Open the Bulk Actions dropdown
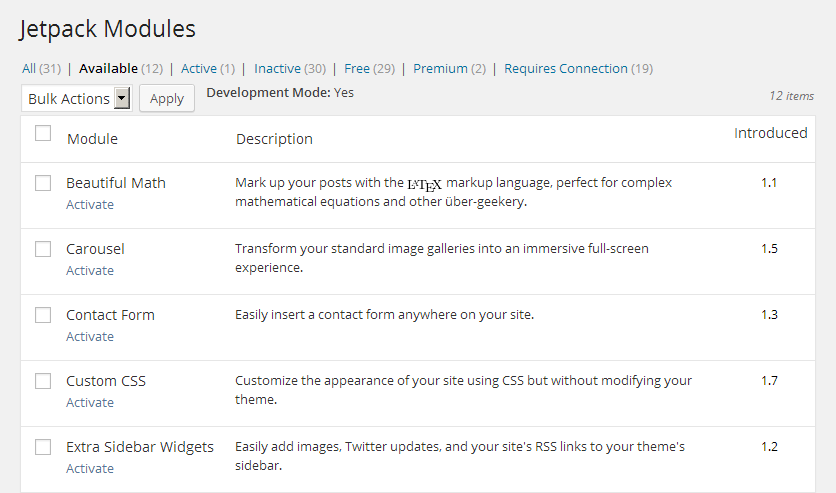Image resolution: width=836 pixels, height=493 pixels. pos(77,99)
